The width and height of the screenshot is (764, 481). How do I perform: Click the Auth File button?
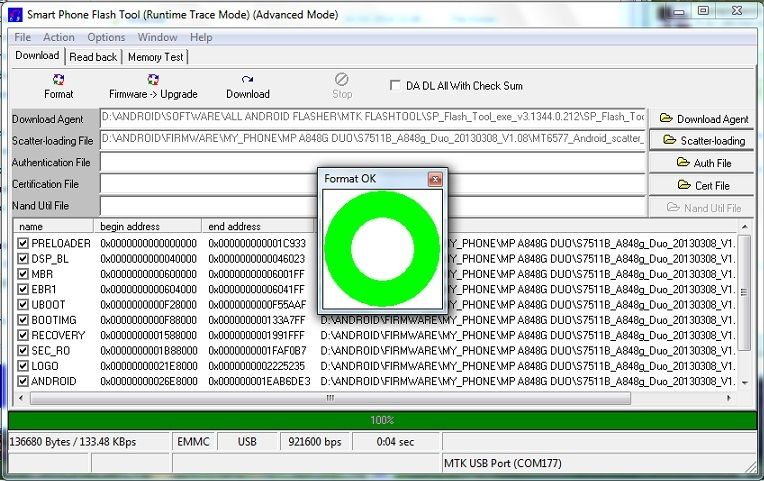[x=702, y=163]
